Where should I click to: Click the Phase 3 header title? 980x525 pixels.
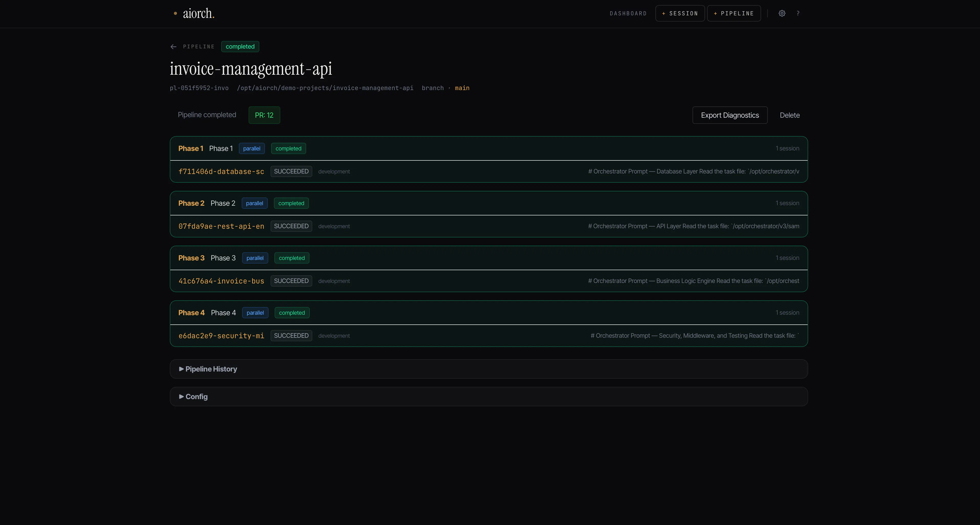point(191,258)
